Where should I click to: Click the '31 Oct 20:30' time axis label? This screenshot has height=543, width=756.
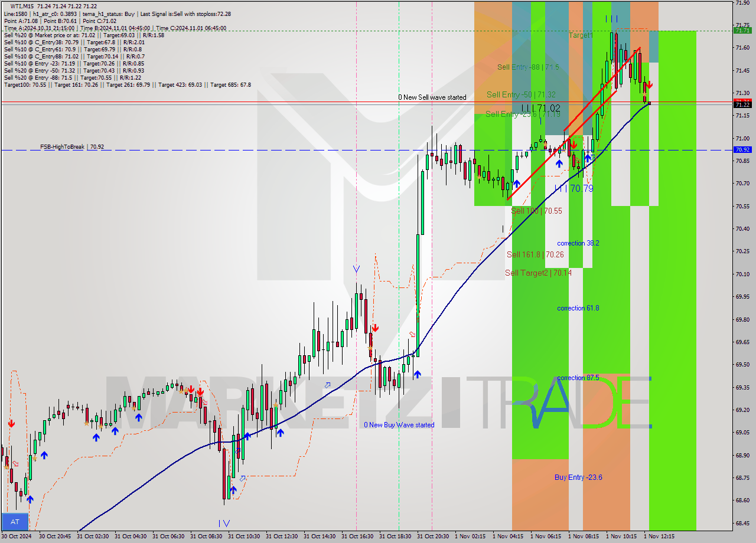(434, 537)
